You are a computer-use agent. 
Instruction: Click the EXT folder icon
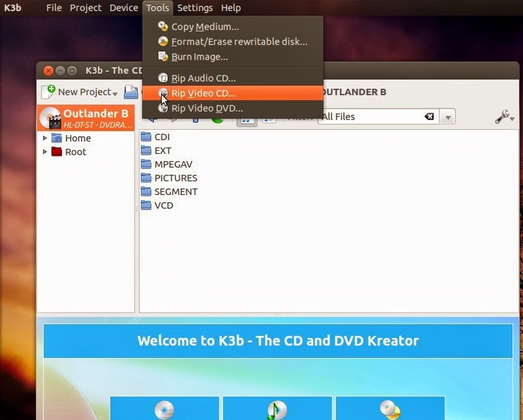[146, 150]
